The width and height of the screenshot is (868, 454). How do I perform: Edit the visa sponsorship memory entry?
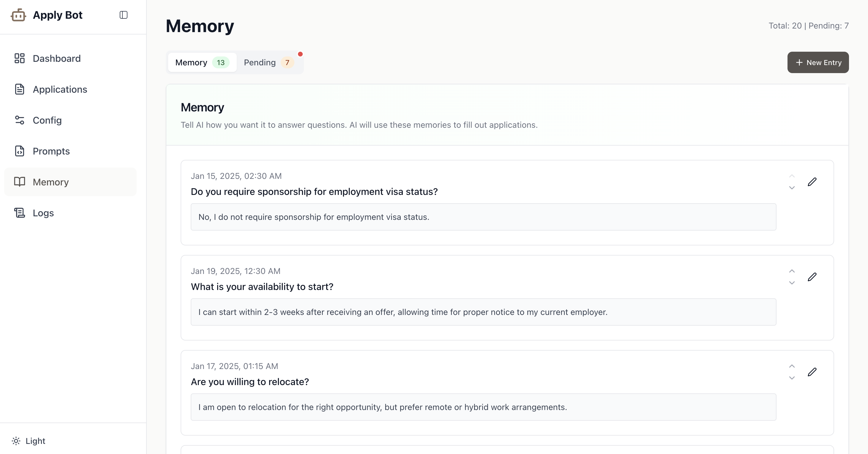812,182
